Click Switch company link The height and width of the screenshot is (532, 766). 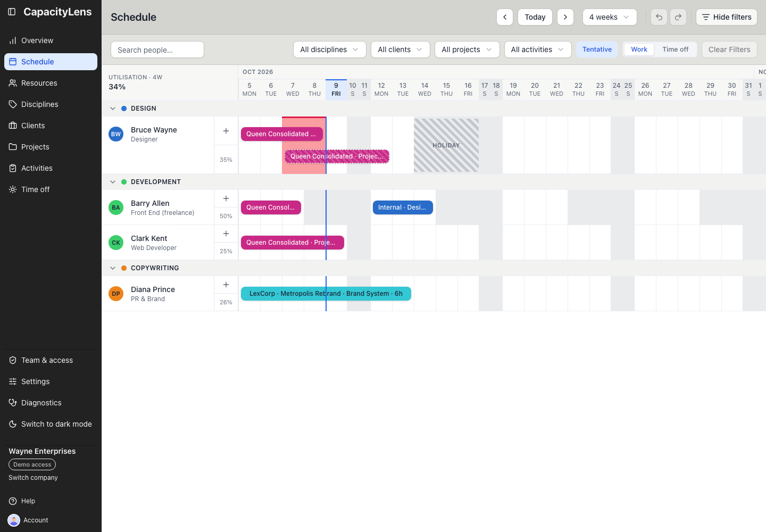[x=33, y=478]
